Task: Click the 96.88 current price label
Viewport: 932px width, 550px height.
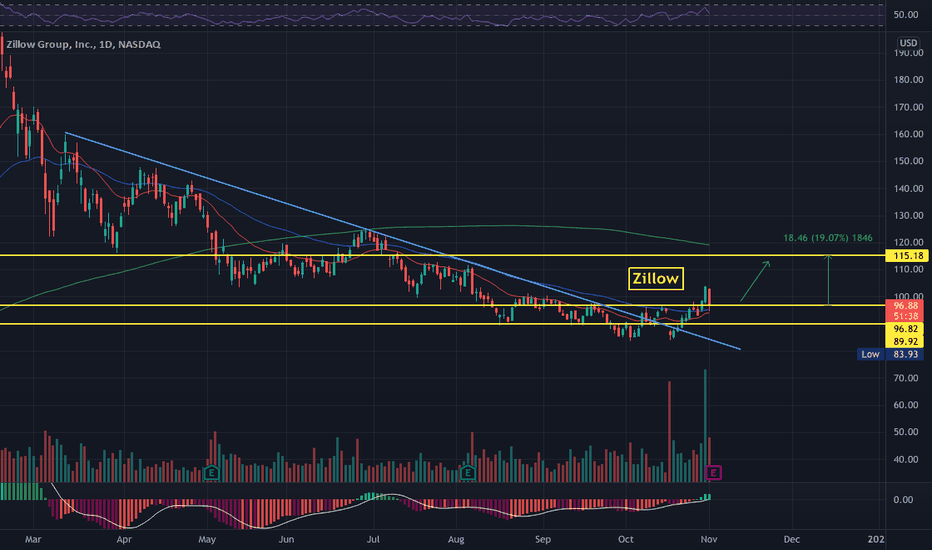Action: (905, 306)
